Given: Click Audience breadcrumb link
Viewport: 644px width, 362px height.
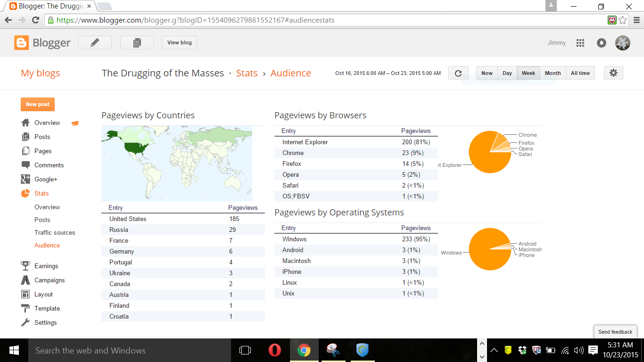Looking at the screenshot, I should pyautogui.click(x=290, y=73).
